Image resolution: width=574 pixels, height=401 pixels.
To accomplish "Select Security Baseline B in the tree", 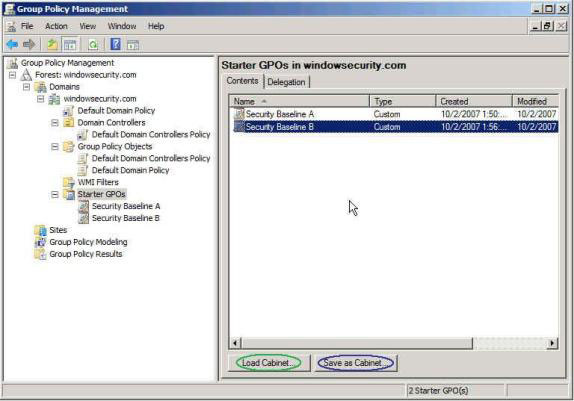I will coord(126,218).
